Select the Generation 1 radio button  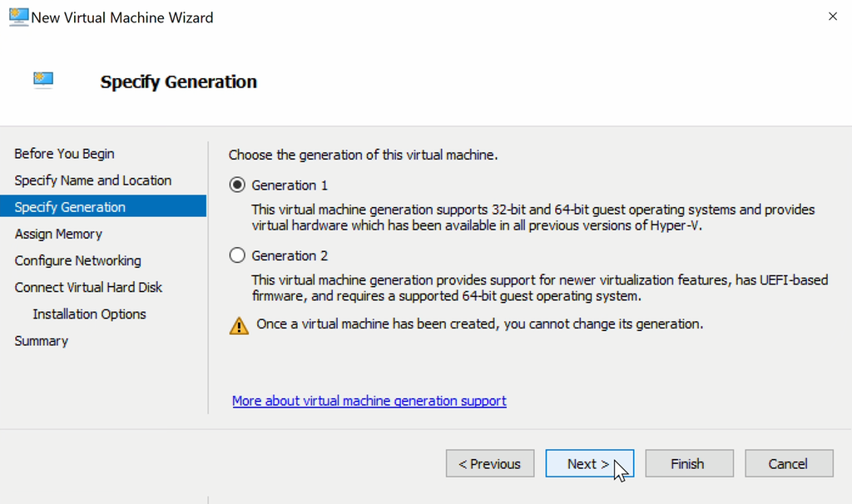point(237,185)
